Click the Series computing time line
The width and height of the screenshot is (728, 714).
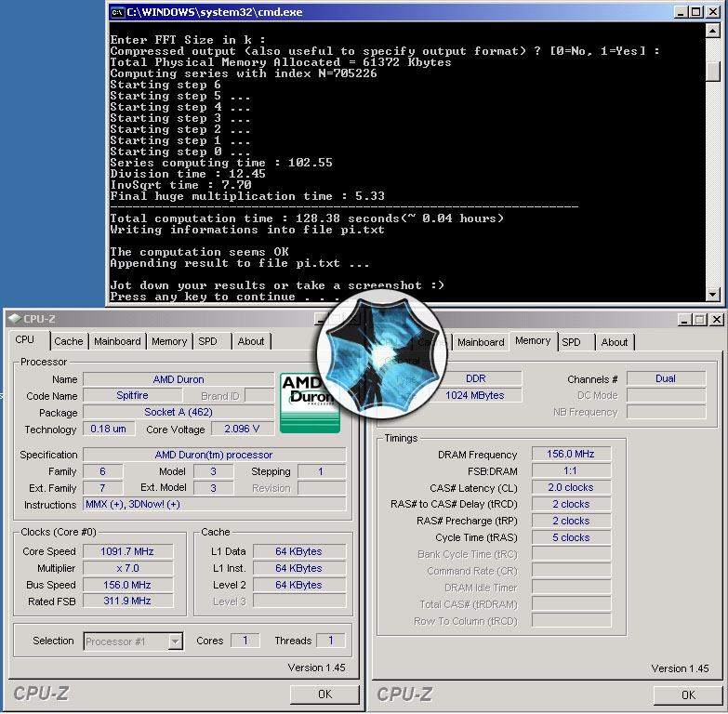[221, 163]
